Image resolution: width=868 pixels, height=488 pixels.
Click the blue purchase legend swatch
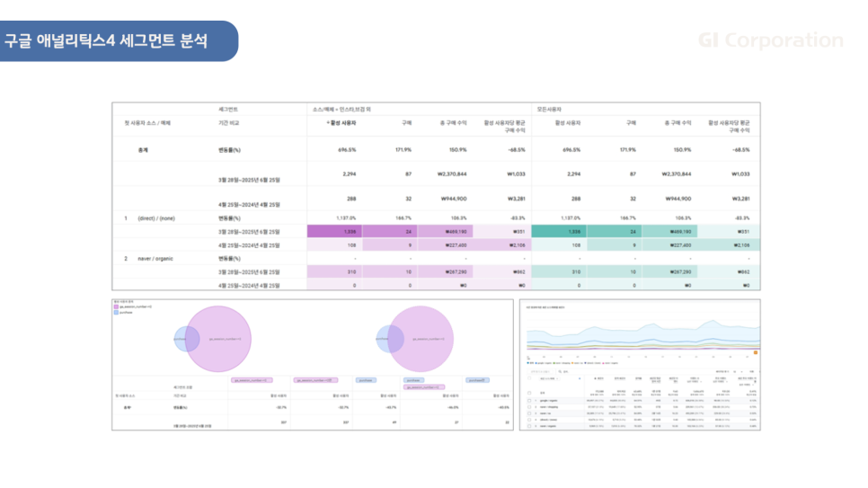(116, 313)
